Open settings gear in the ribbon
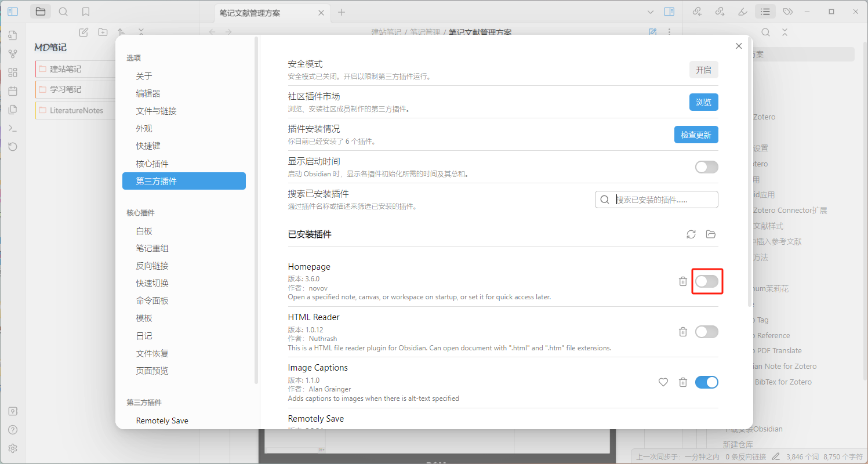The image size is (868, 464). coord(13,448)
